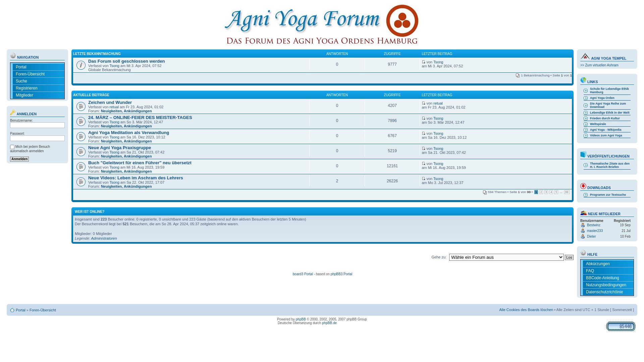Click arrow icon beside Agni Yoga Orden link
Viewport: 644px width, 362px height.
586,98
